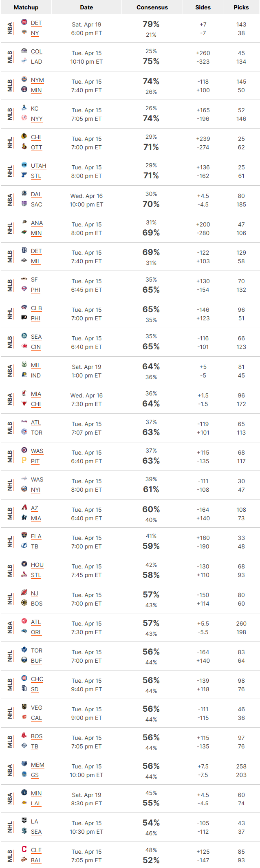
Task: Sort by the Picks column header
Action: tap(241, 7)
